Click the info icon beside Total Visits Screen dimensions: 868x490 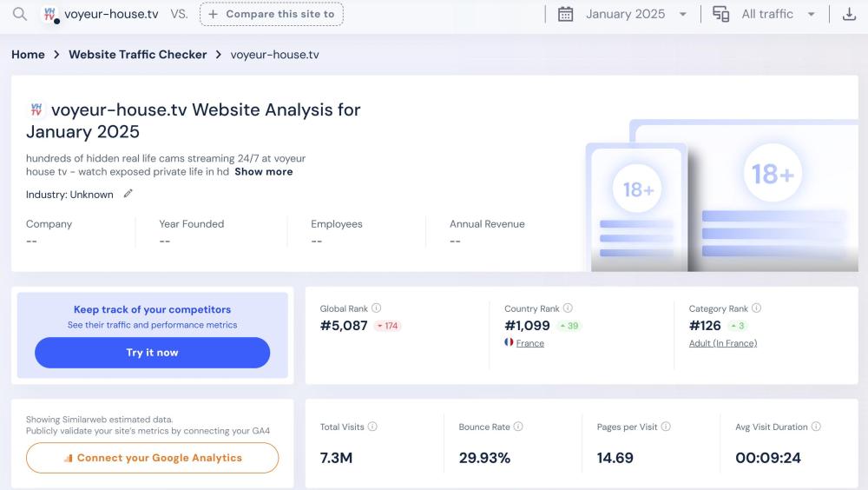[x=372, y=427]
